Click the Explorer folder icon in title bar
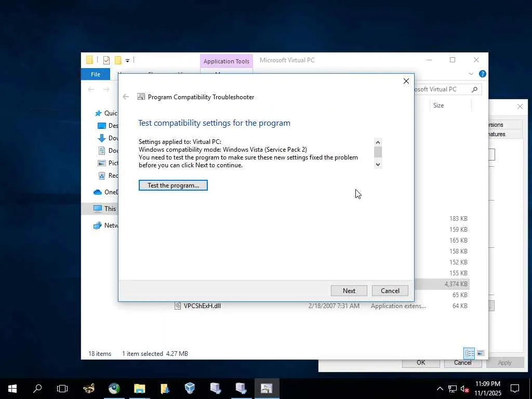532x399 pixels. click(x=89, y=60)
